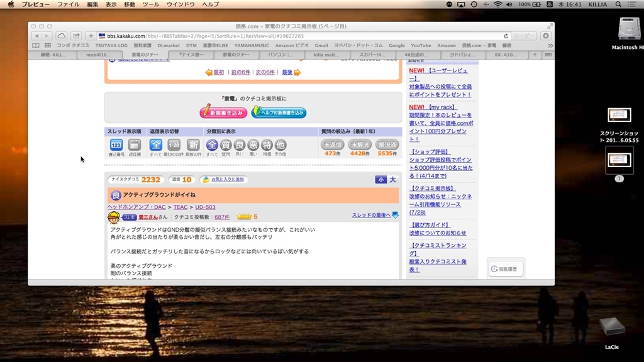Set text size to small with 小
The width and height of the screenshot is (644, 362).
(380, 179)
